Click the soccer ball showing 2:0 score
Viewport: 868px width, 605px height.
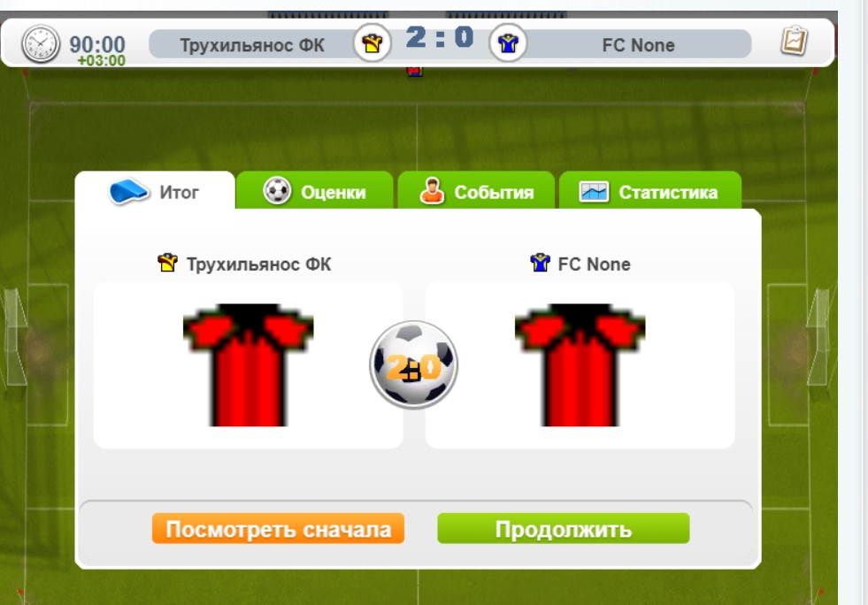pos(413,365)
